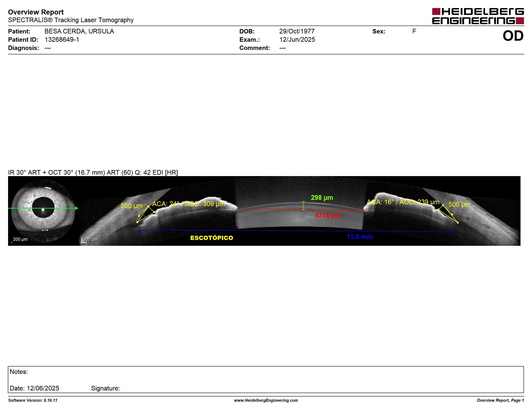Click the scan header 'IR 30° ART + OCT 30°'
532x411 pixels.
coord(41,172)
